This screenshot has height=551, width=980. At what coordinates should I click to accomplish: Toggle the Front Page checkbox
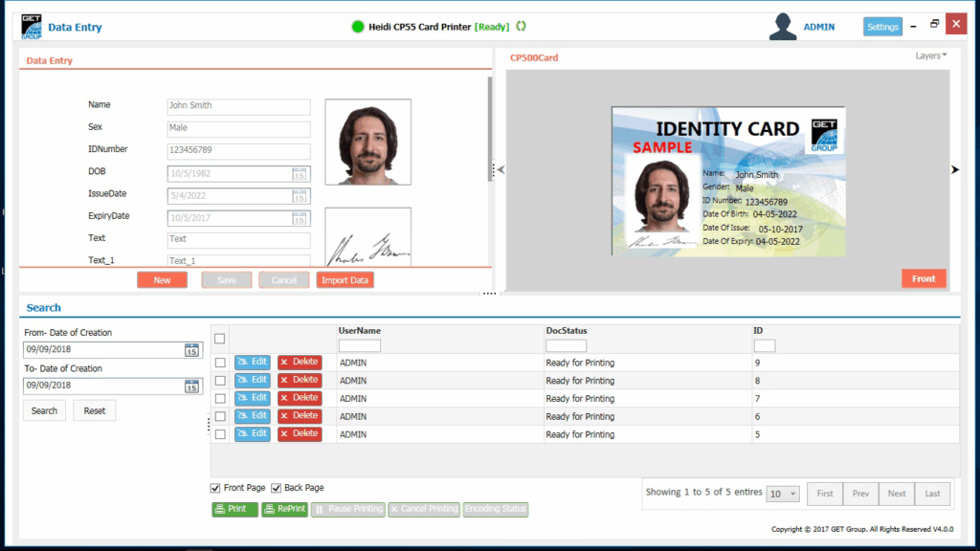pyautogui.click(x=215, y=488)
